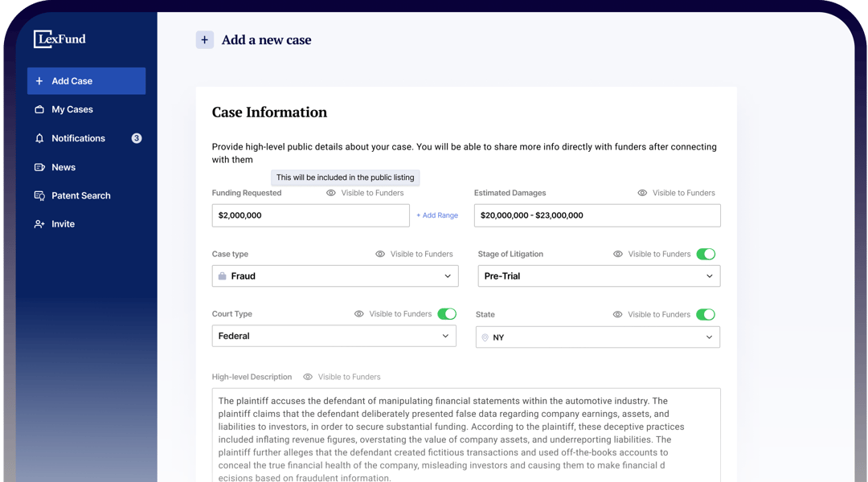The height and width of the screenshot is (482, 868).
Task: Go to Patent Search in sidebar
Action: [80, 196]
